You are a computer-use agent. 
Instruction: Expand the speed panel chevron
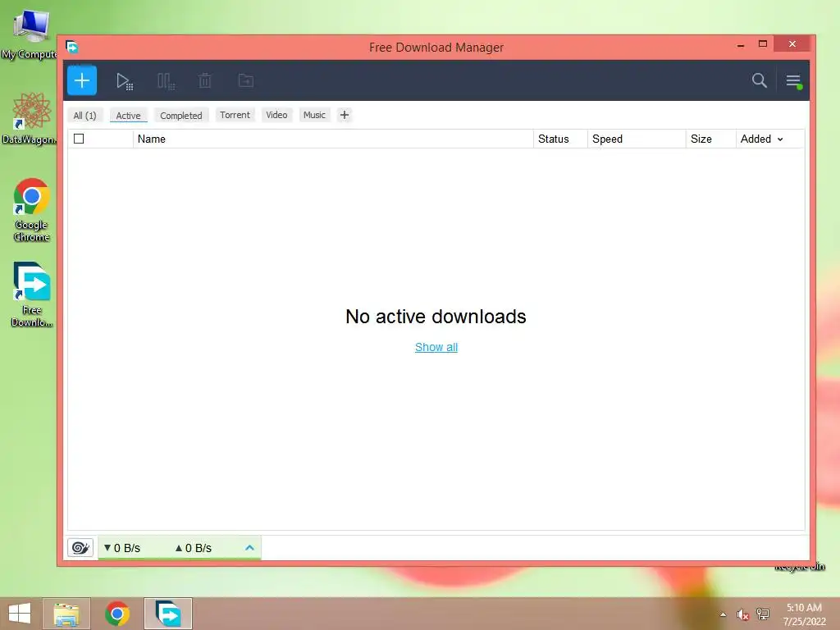point(249,547)
